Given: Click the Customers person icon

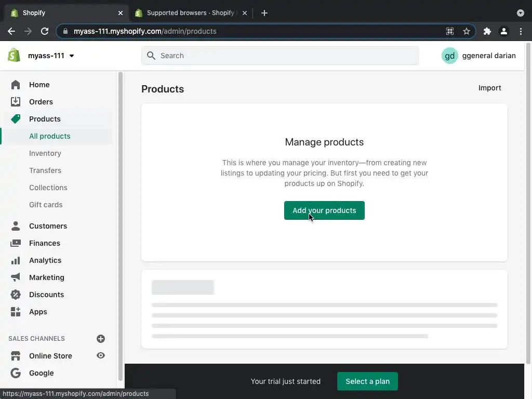Looking at the screenshot, I should 15,226.
